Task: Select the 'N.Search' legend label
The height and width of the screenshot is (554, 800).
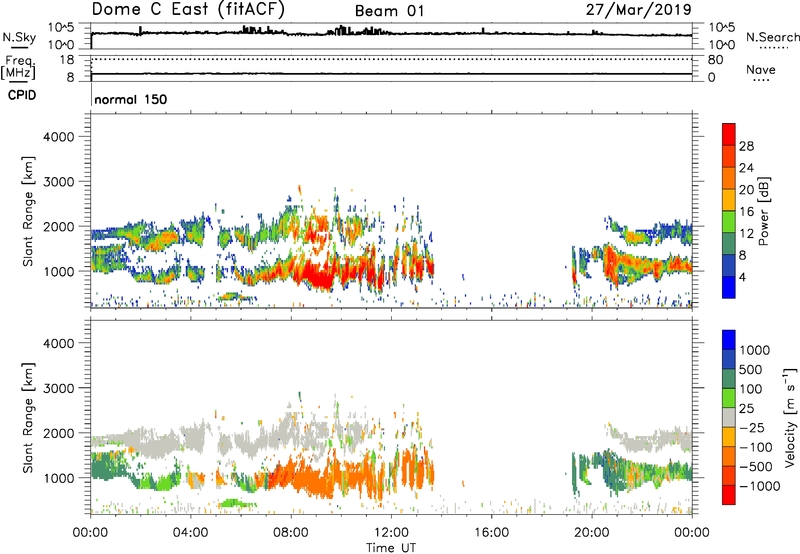Action: pos(773,37)
